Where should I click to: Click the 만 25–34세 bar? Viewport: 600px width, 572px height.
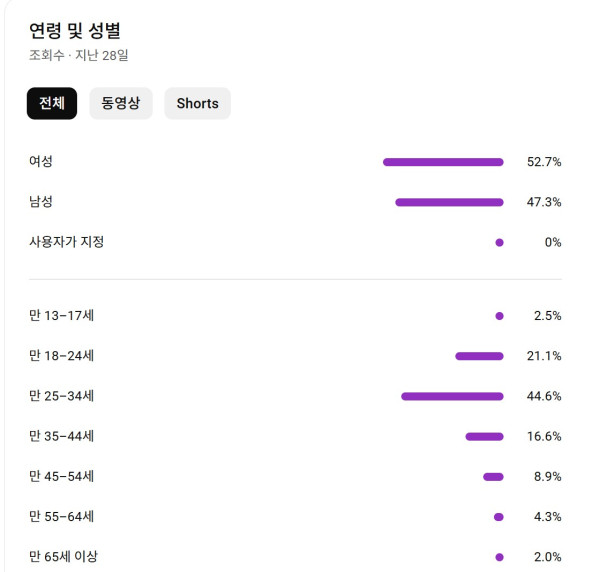pos(452,396)
